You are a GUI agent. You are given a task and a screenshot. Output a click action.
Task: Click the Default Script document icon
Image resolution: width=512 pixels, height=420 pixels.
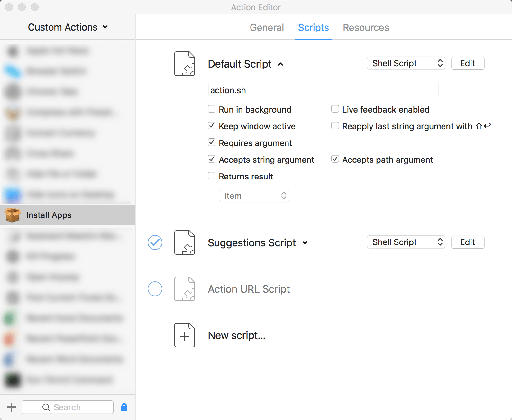tap(184, 64)
